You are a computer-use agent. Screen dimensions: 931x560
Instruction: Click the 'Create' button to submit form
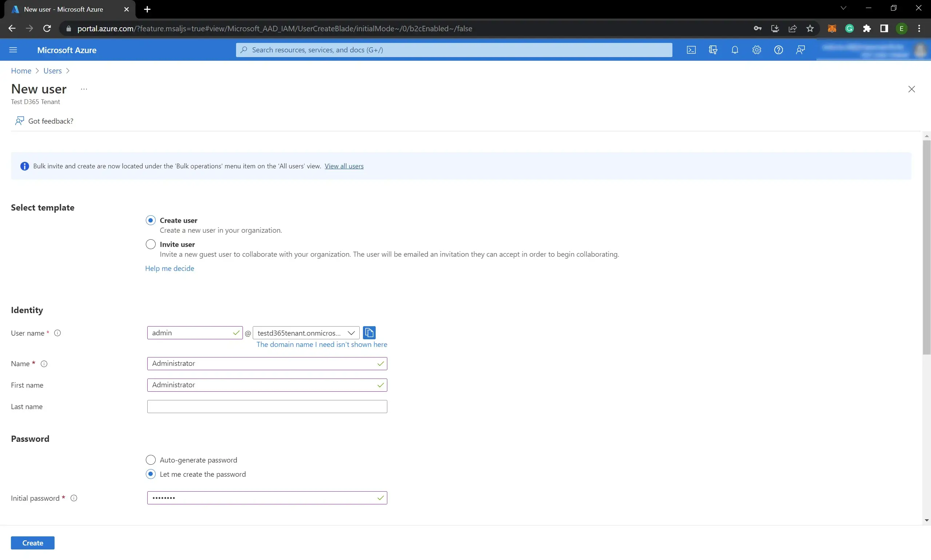tap(33, 543)
